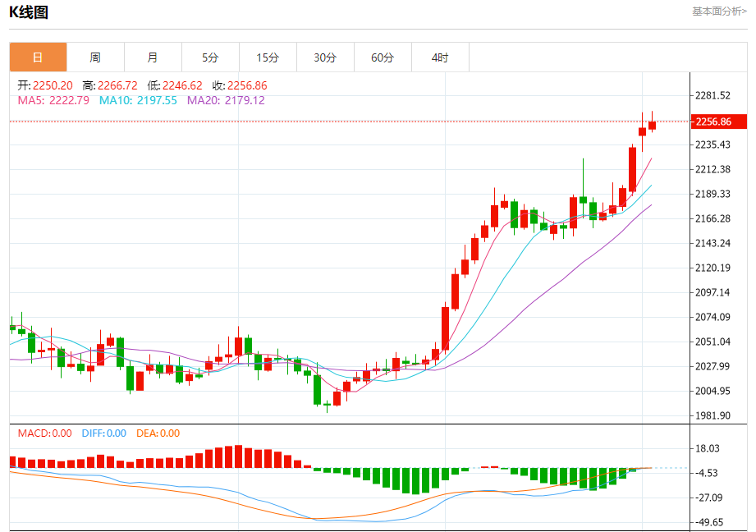Click the 2120.19 price axis label
The image size is (756, 532).
click(712, 268)
